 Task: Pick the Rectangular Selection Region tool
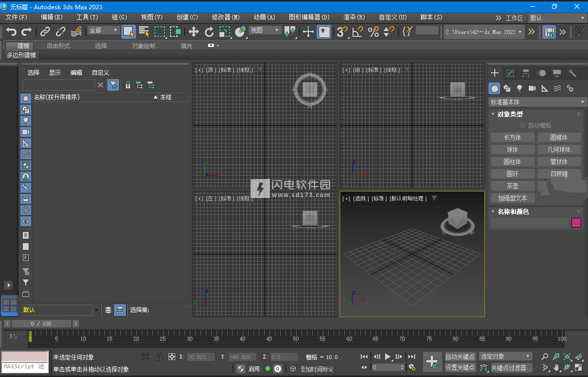pyautogui.click(x=160, y=32)
